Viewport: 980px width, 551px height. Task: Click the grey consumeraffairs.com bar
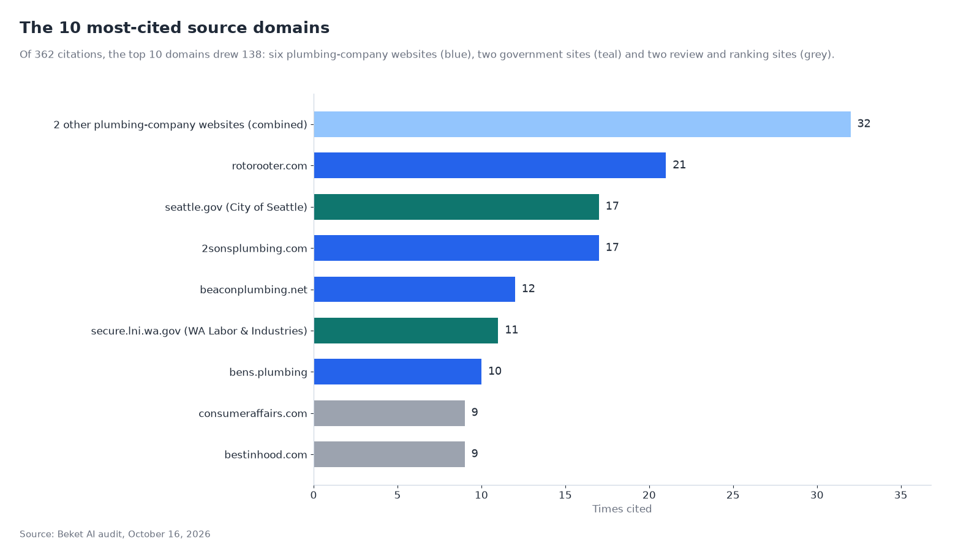pyautogui.click(x=390, y=413)
